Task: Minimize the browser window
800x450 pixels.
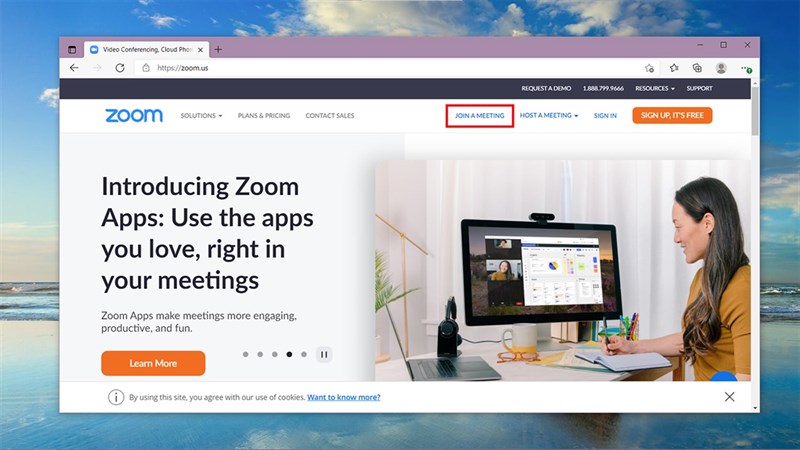Action: pyautogui.click(x=700, y=45)
